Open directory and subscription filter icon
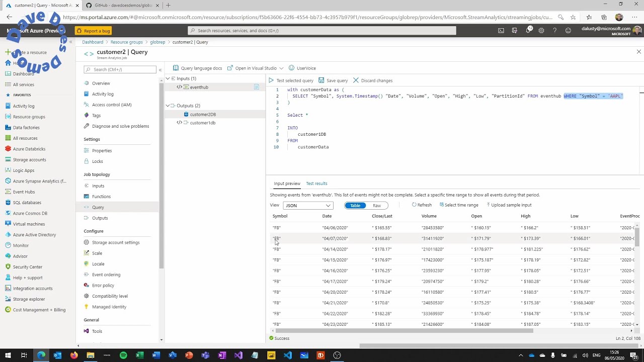Viewport: 644px width, 362px height. (514, 30)
